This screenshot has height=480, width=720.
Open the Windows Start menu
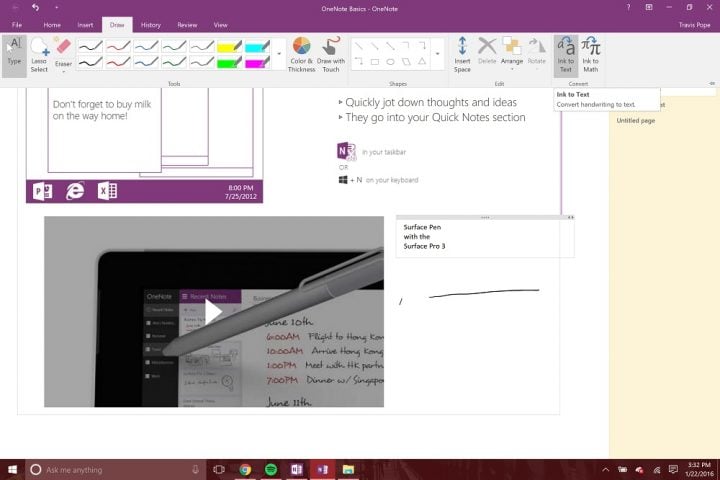pyautogui.click(x=12, y=469)
